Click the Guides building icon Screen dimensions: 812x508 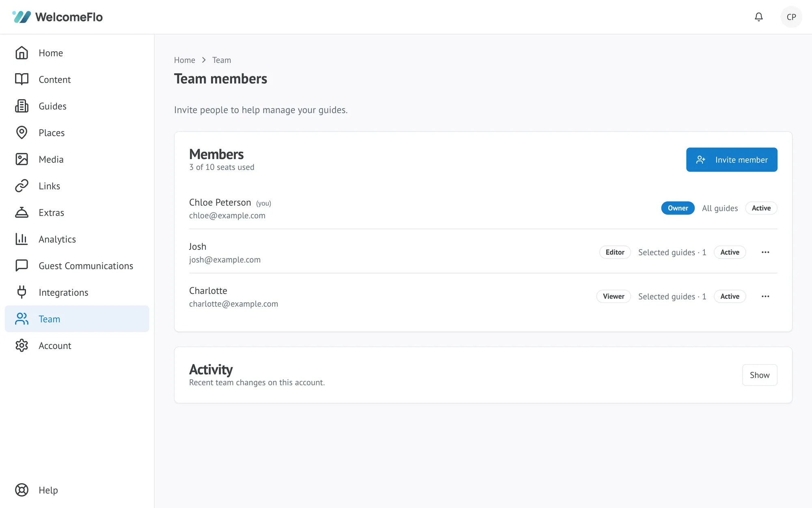tap(22, 106)
